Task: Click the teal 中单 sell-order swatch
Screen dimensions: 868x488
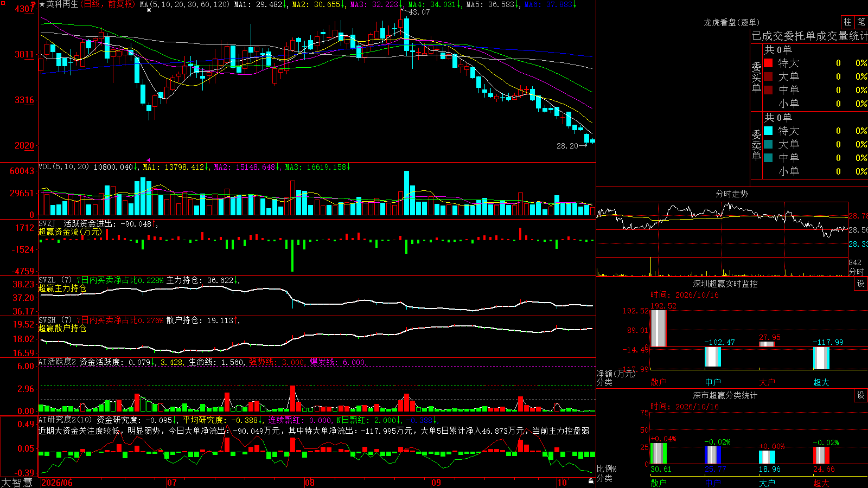Action: coord(768,158)
